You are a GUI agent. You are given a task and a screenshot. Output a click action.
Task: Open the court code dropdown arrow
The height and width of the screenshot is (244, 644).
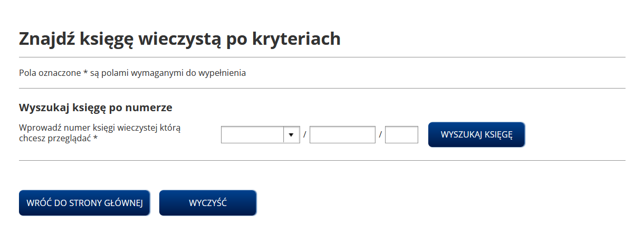[x=291, y=135]
